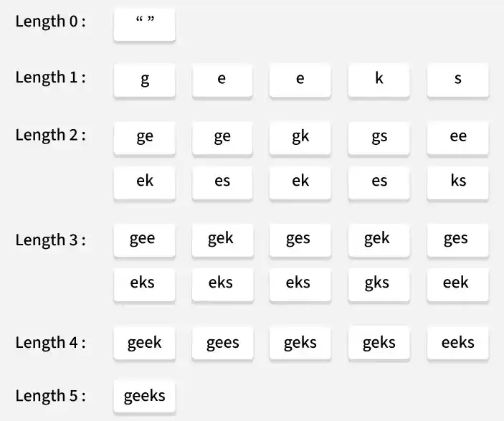Click the 'gs' tile in Length 2
The image size is (504, 421).
(379, 136)
